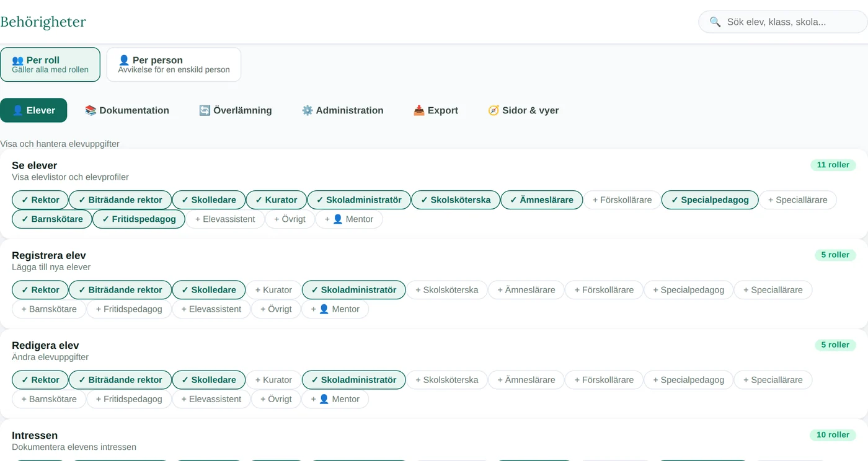The height and width of the screenshot is (461, 868).
Task: Click the person icon on Per person
Action: [124, 60]
